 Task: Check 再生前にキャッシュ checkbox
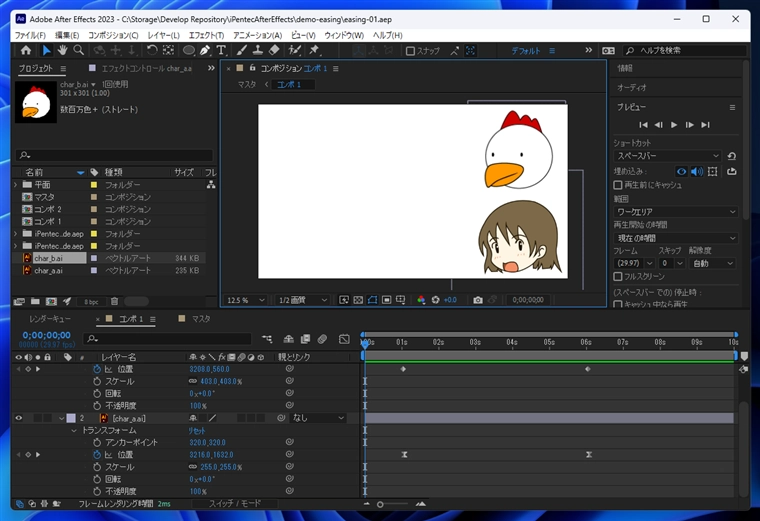coord(618,185)
